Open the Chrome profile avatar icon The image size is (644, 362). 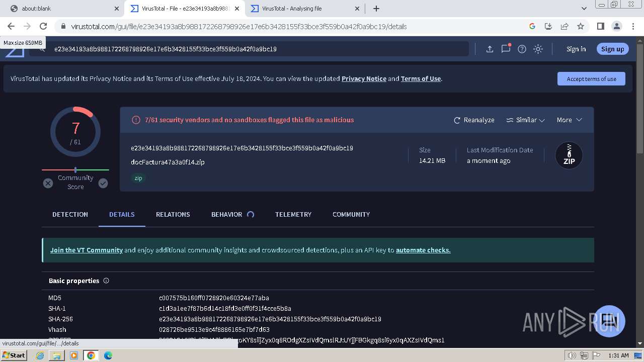click(616, 26)
